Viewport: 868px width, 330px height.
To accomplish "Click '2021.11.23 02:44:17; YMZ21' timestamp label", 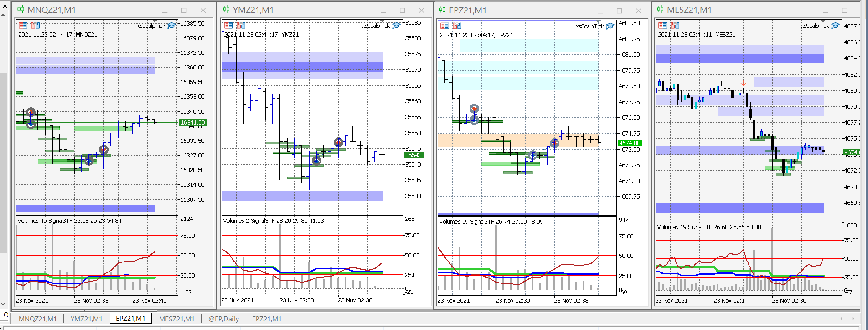I will [262, 34].
